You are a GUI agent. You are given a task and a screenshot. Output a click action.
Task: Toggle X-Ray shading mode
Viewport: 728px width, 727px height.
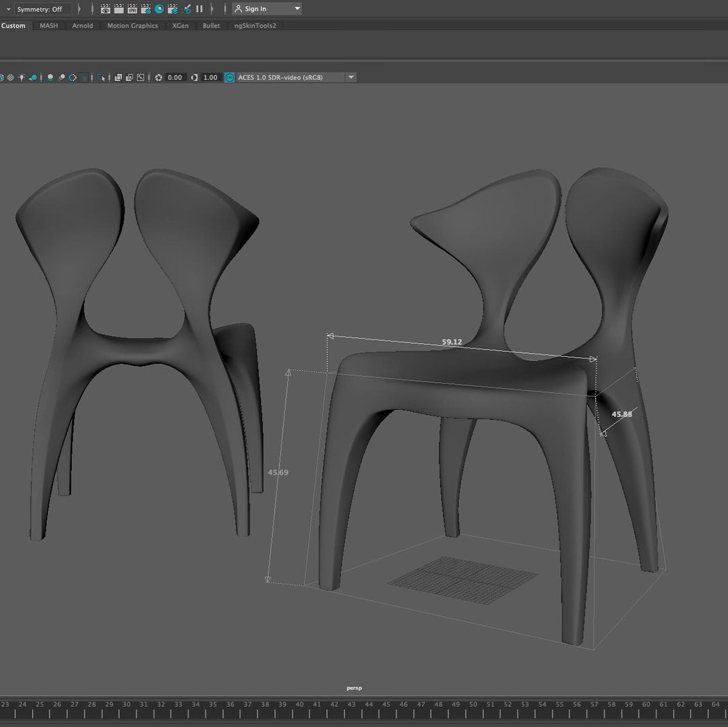tap(118, 77)
